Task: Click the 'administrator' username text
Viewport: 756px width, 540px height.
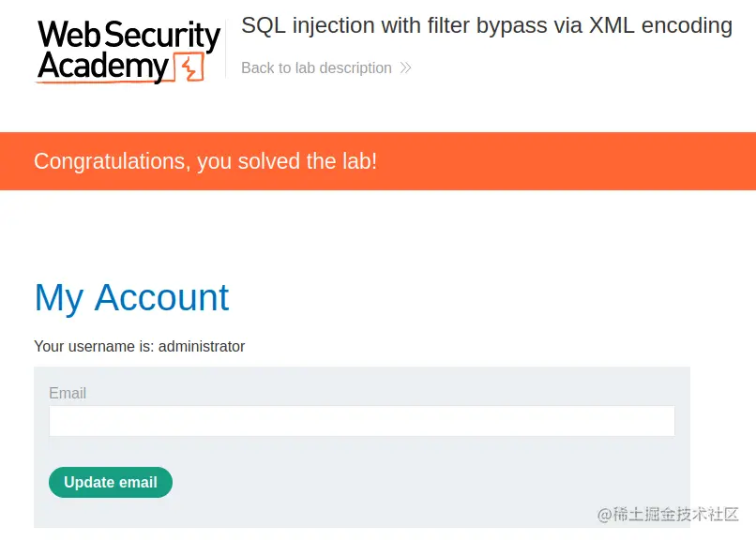Action: [x=202, y=346]
